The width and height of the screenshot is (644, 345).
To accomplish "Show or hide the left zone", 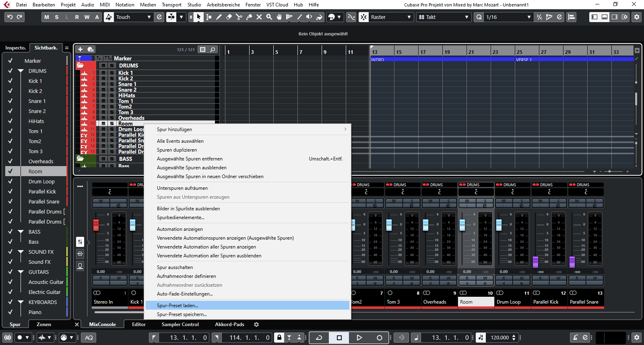I will (594, 17).
